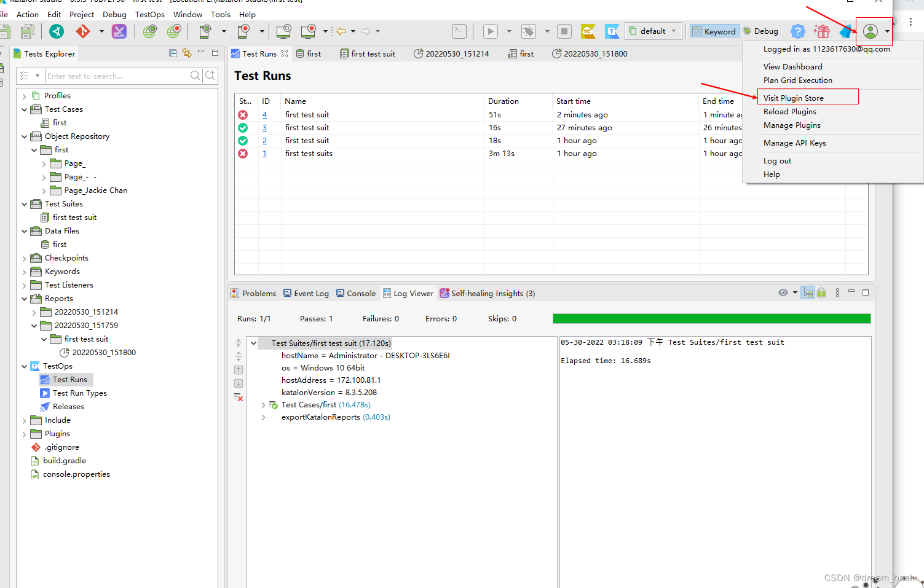Click Collapse All in Tests Explorer

tap(173, 53)
